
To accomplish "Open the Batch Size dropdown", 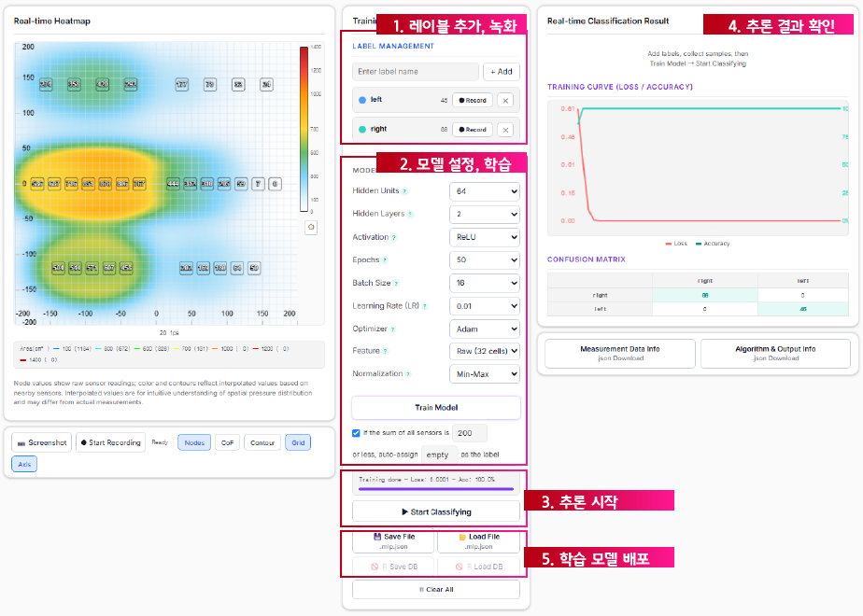I will tap(485, 283).
